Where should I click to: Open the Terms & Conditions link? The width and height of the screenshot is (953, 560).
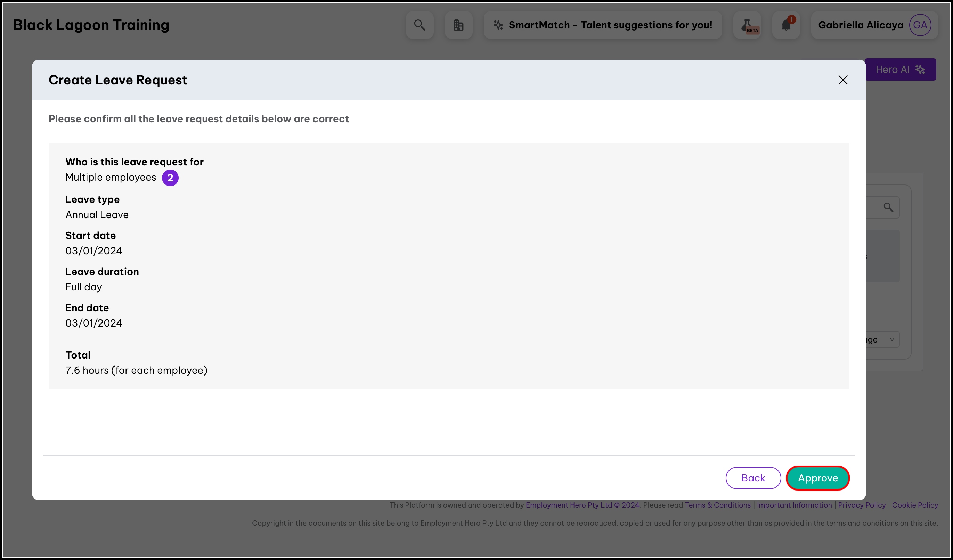[717, 505]
